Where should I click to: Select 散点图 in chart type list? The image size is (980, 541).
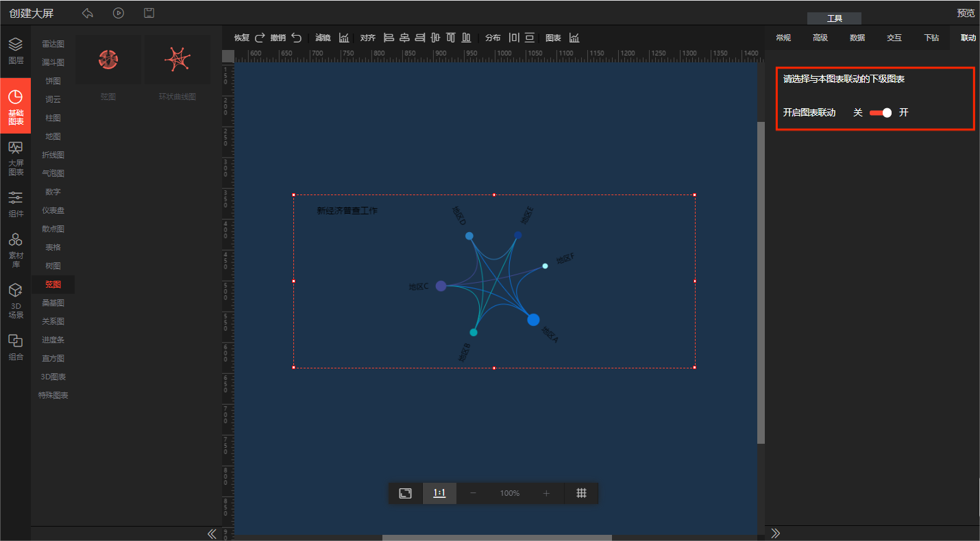coord(53,229)
